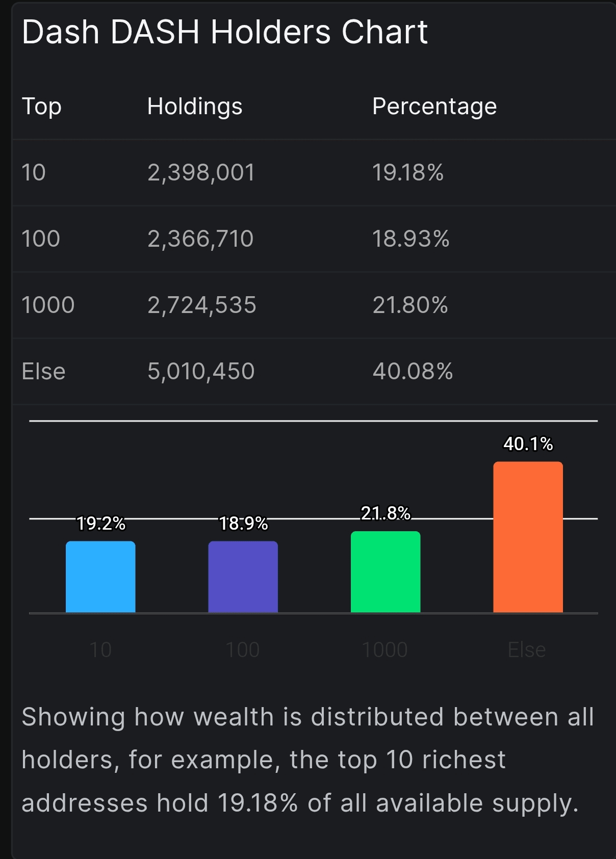Select the blue bar for top 10
The height and width of the screenshot is (859, 616).
coord(100,577)
